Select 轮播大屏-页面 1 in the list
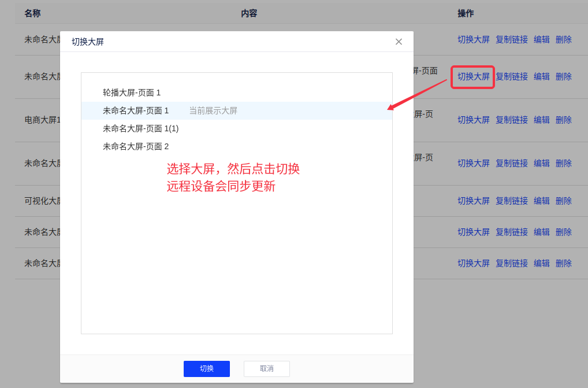The image size is (588, 388). [x=132, y=93]
